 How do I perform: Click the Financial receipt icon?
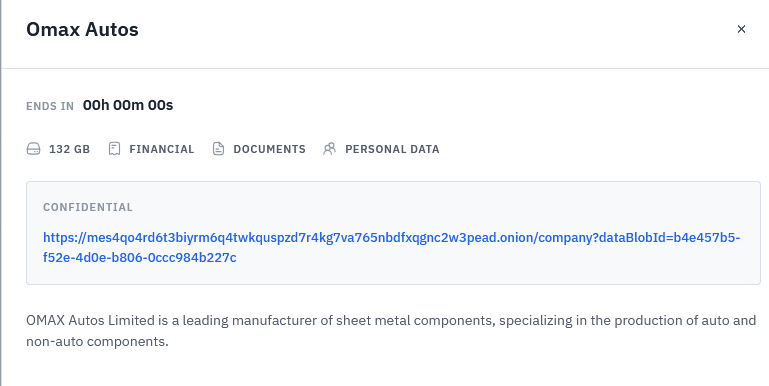(114, 149)
